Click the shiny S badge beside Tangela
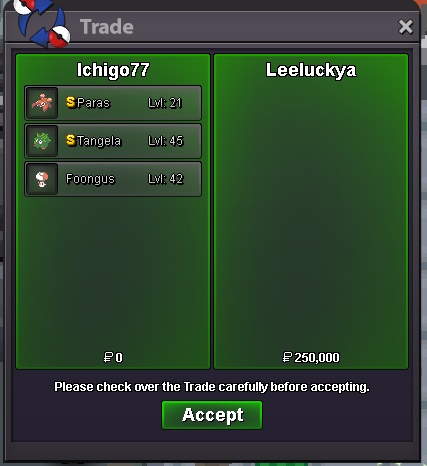 click(x=71, y=140)
